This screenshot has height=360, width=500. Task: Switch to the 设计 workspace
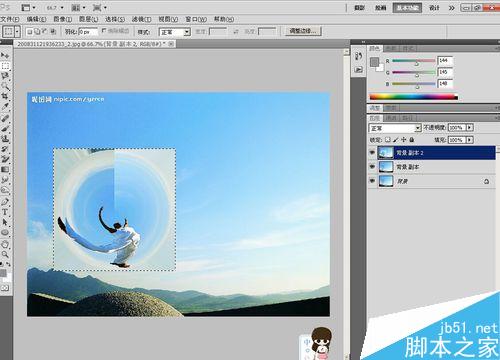coord(434,8)
